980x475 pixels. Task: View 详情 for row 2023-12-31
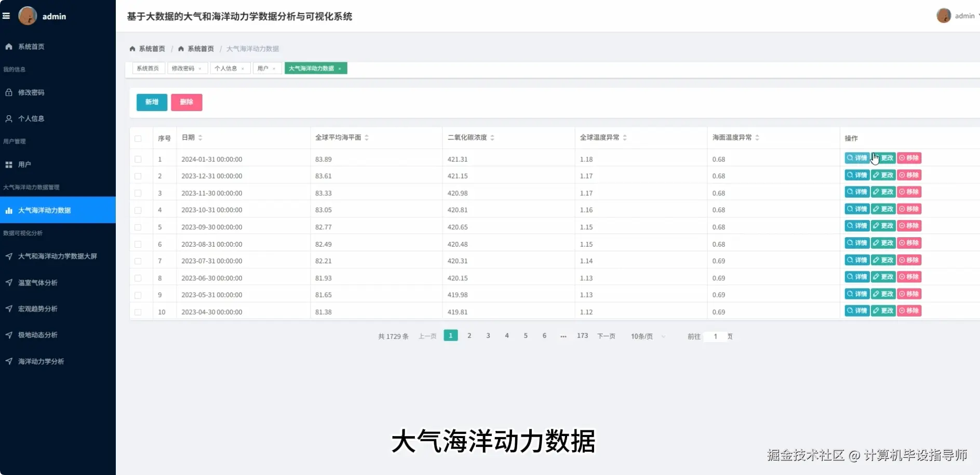click(857, 175)
